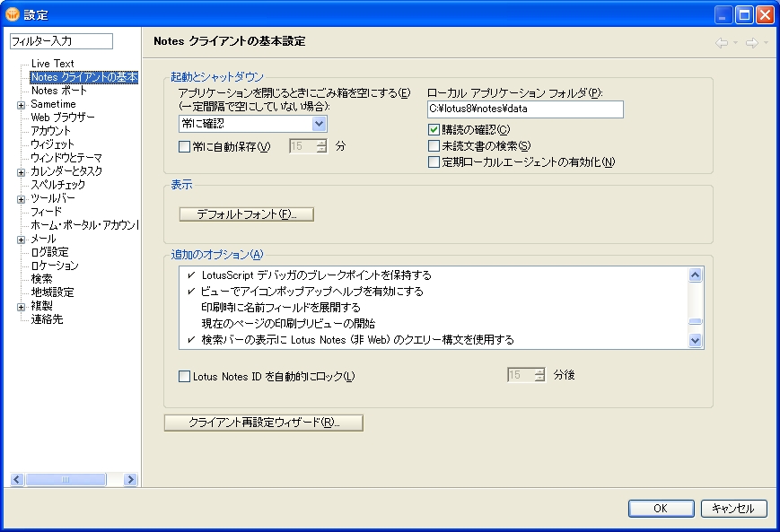
Task: Expand the Sametime tree node
Action: pyautogui.click(x=21, y=105)
